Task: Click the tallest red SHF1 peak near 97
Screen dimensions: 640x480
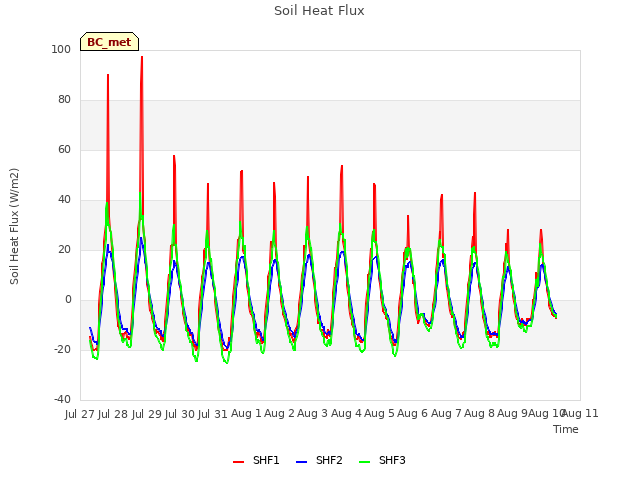Action: coord(142,57)
